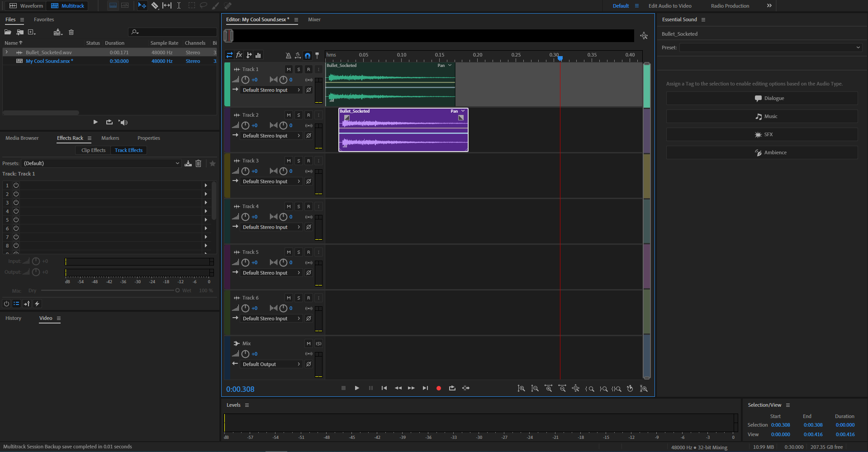Click the Mix track volume knob
This screenshot has width=868, height=452.
point(245,354)
